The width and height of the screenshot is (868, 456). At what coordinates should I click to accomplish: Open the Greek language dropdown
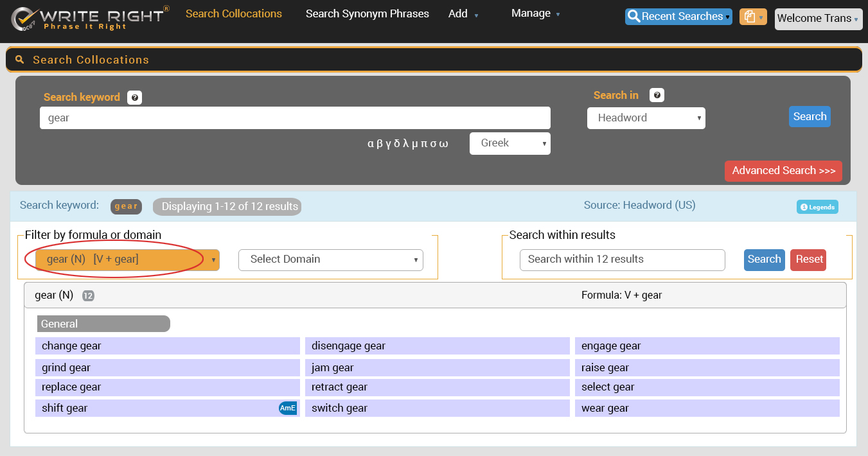[509, 143]
